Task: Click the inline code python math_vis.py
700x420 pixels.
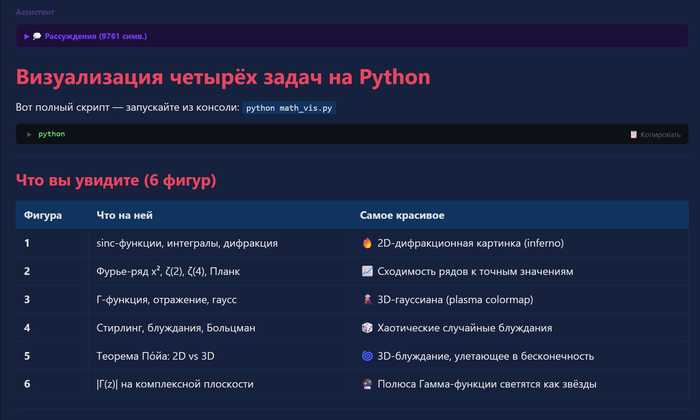Action: (289, 107)
